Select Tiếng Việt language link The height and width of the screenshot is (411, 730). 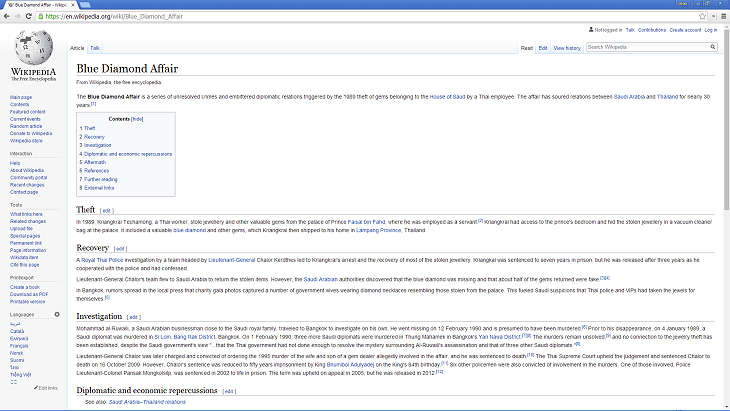pos(20,374)
